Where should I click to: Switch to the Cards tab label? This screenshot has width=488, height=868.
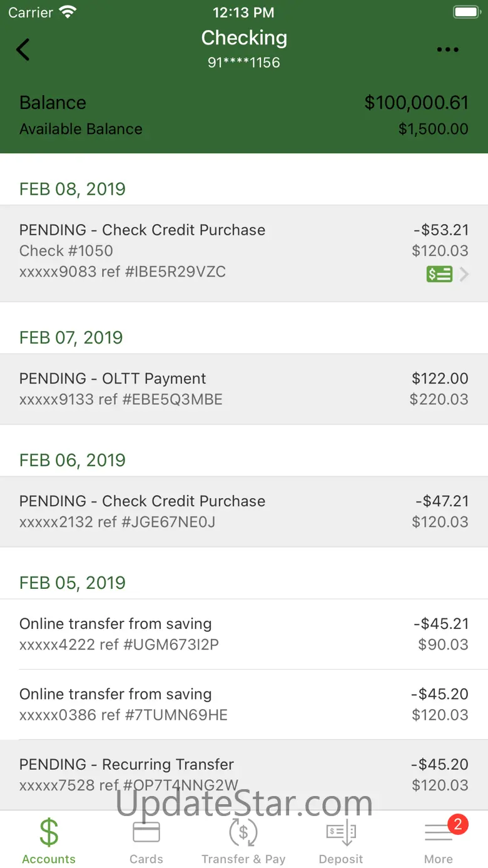[x=146, y=859]
